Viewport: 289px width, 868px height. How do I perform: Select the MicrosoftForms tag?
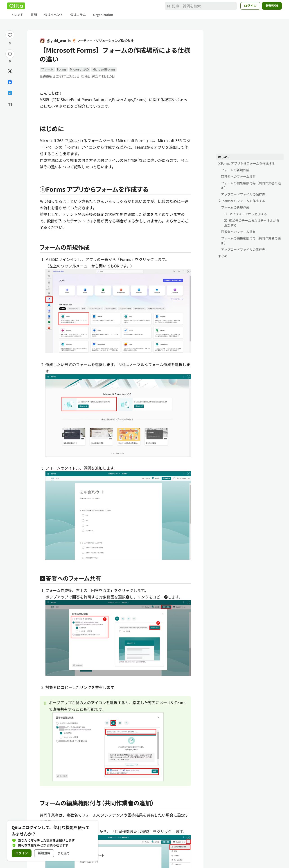104,69
